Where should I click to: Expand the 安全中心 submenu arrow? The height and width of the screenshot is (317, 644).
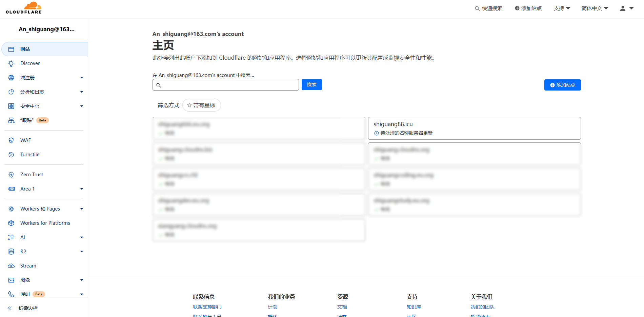(82, 106)
